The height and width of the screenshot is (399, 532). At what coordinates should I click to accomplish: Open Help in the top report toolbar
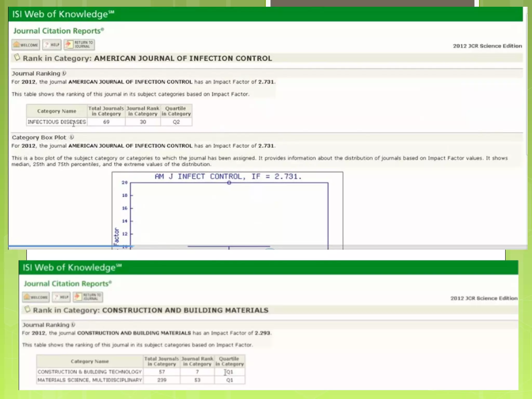52,45
